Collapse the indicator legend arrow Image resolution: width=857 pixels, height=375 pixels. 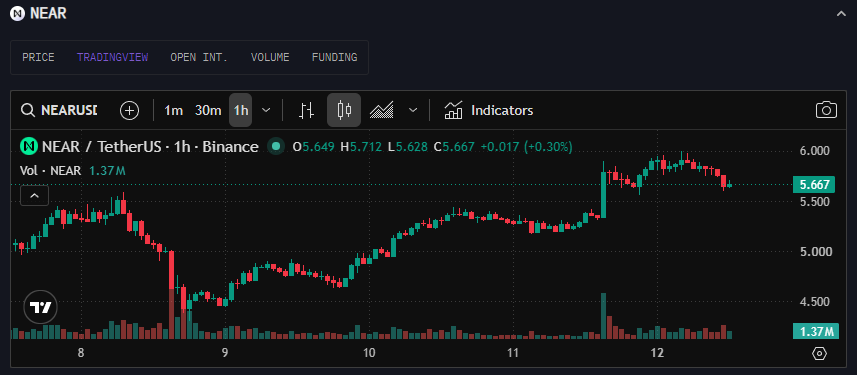[x=34, y=196]
